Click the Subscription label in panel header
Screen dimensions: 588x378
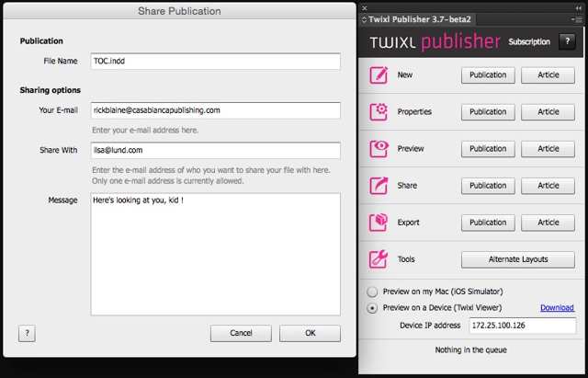click(x=529, y=41)
